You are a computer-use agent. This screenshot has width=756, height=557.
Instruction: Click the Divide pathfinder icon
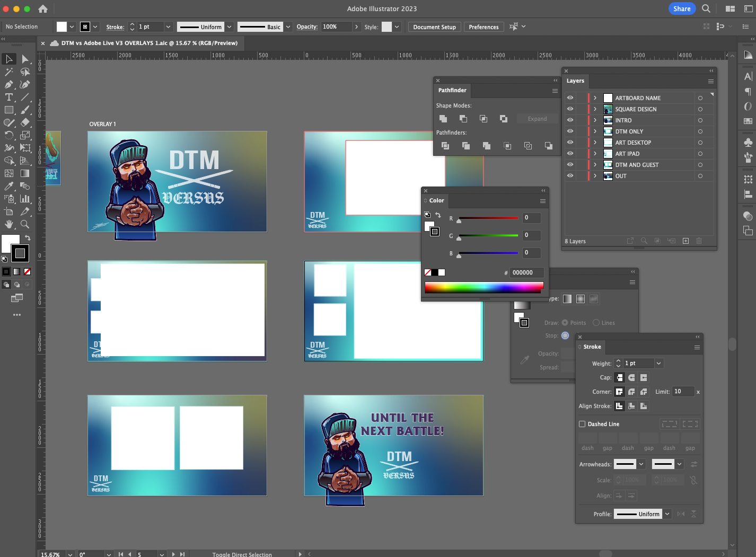445,146
